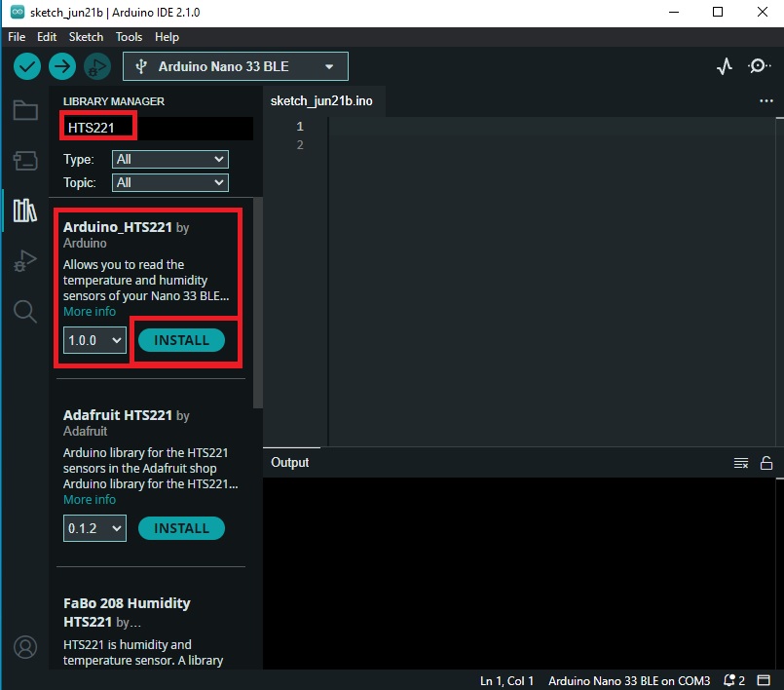Open the account profile icon
This screenshot has width=784, height=690.
pyautogui.click(x=25, y=647)
